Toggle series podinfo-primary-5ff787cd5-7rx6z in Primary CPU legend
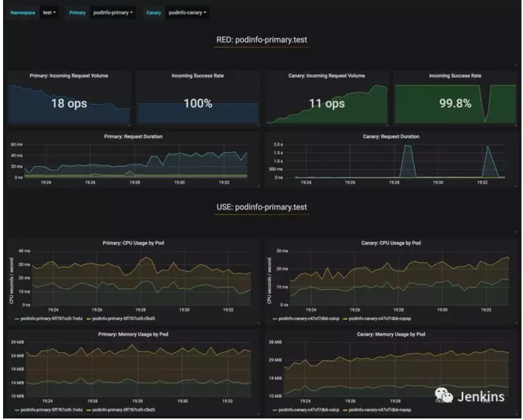Viewport: 523px width, 420px height. tap(52, 319)
